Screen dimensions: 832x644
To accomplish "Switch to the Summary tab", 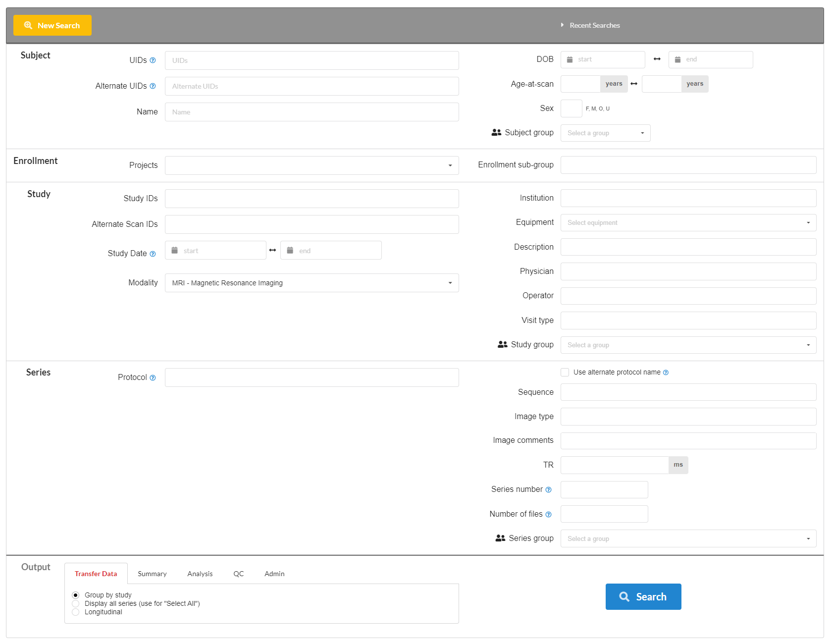I will [152, 574].
